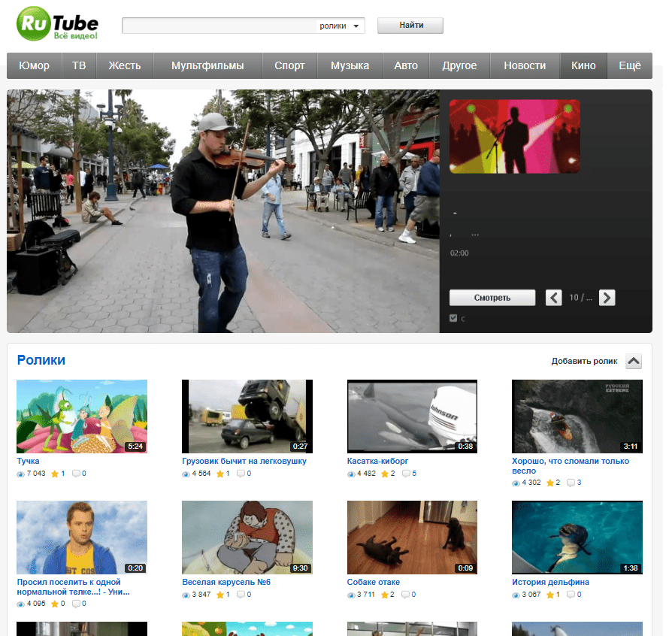
Task: Select the 'Жесть' menu item
Action: coord(124,65)
